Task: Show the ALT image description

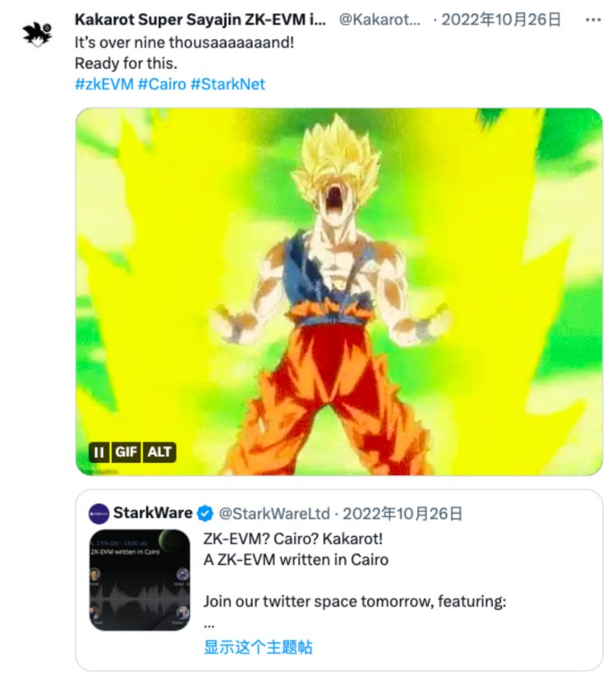Action: pyautogui.click(x=159, y=452)
